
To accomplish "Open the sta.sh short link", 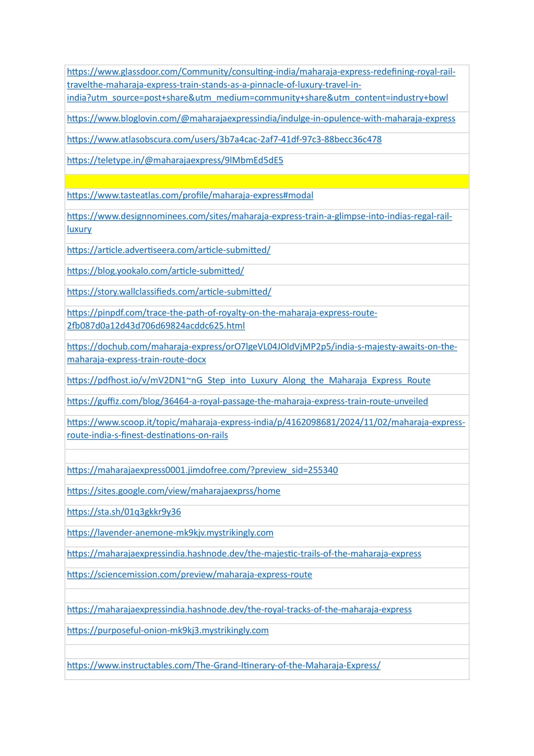I will coord(124,512).
